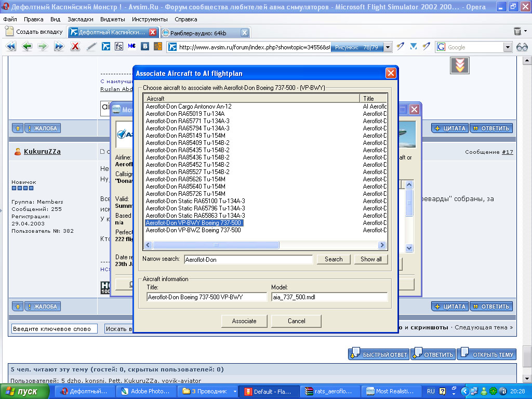The width and height of the screenshot is (532, 399).
Task: Click the RU language indicator in the tray
Action: click(431, 391)
